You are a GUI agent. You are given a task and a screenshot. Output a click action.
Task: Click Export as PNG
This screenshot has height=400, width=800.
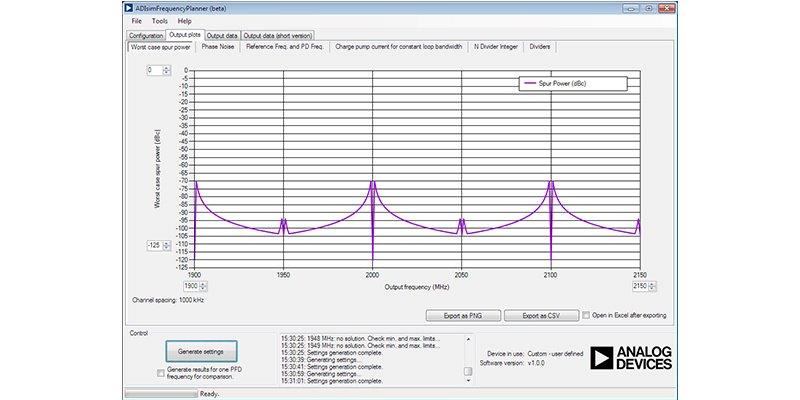[461, 315]
